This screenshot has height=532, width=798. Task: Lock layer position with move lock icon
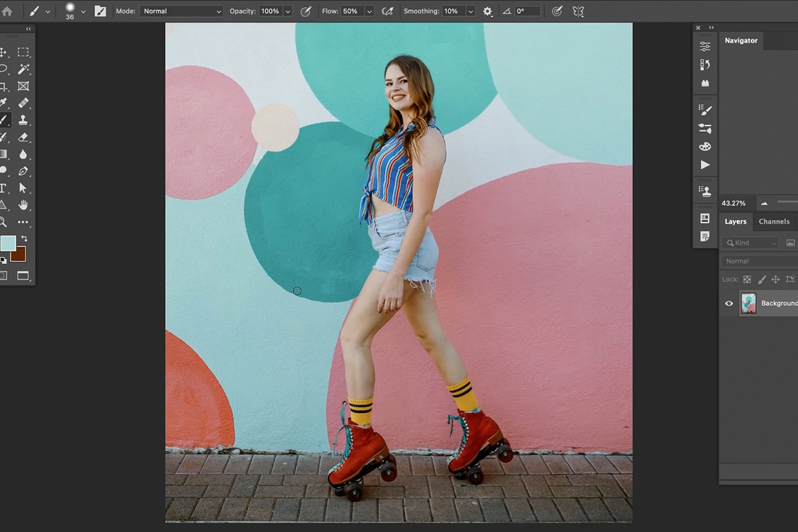tap(775, 279)
